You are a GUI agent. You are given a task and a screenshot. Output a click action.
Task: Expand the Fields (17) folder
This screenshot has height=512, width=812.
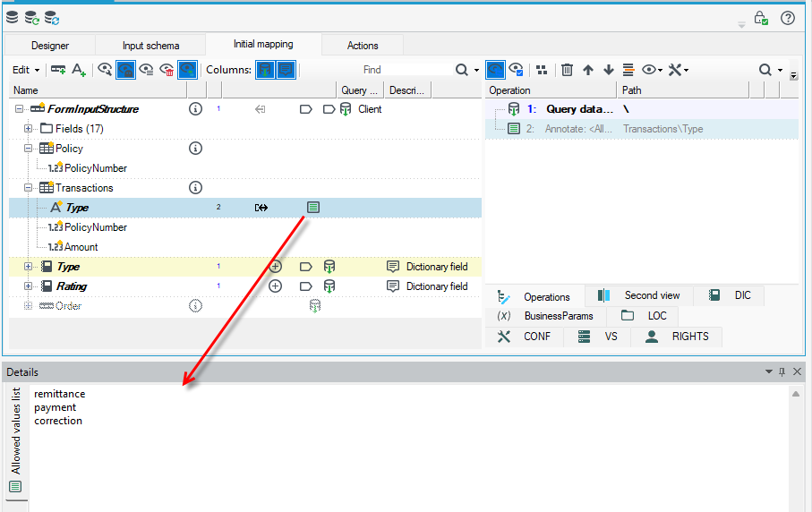29,129
